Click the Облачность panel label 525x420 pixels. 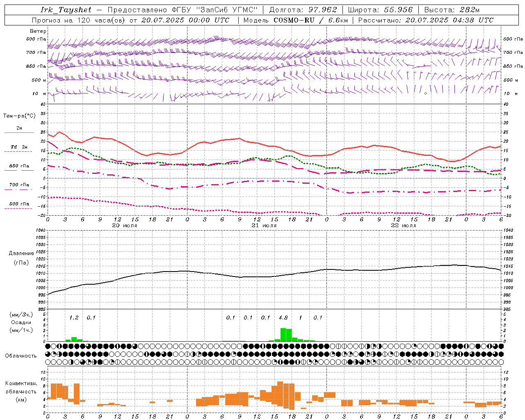(x=21, y=356)
